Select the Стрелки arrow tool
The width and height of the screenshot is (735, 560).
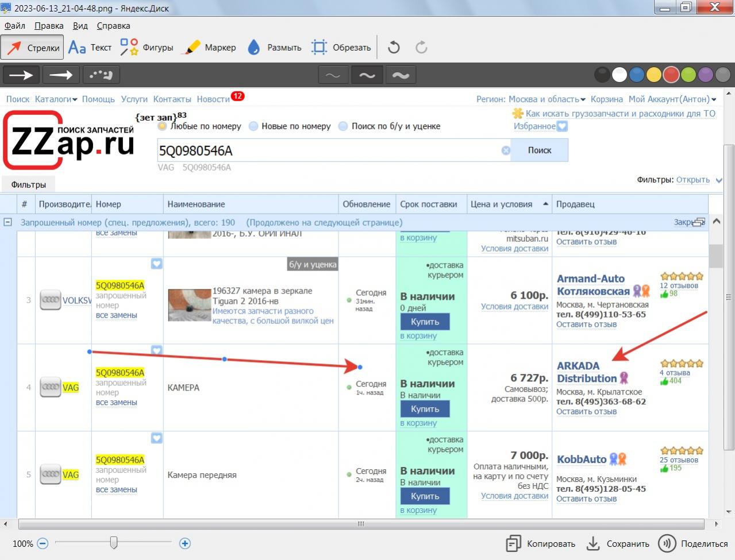[x=32, y=48]
